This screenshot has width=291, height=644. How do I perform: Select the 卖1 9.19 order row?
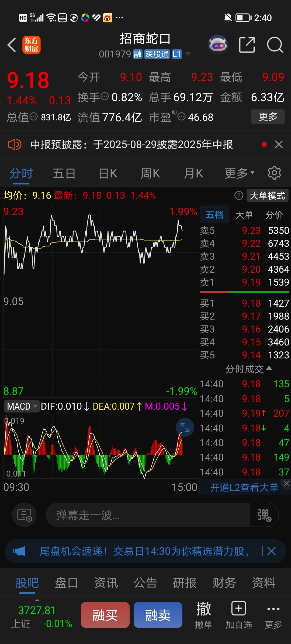(244, 282)
